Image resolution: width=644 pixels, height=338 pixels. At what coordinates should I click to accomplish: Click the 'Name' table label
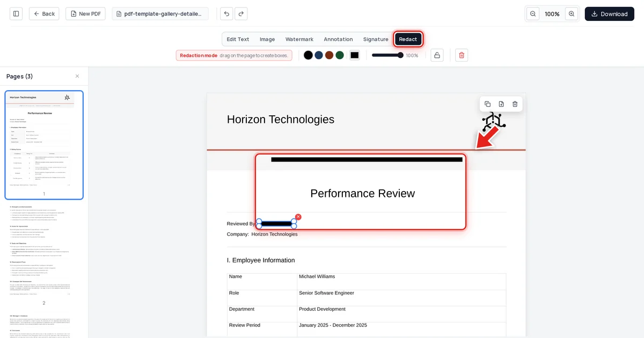(x=236, y=276)
